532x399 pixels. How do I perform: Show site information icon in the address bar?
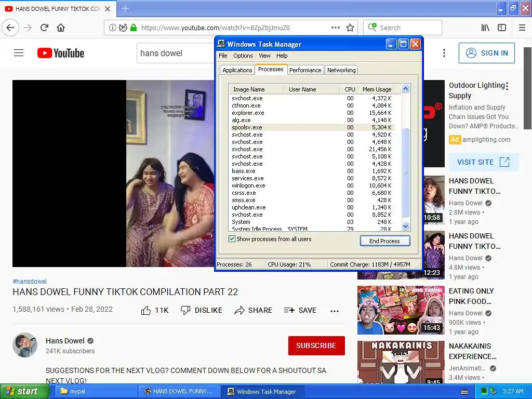pos(112,28)
